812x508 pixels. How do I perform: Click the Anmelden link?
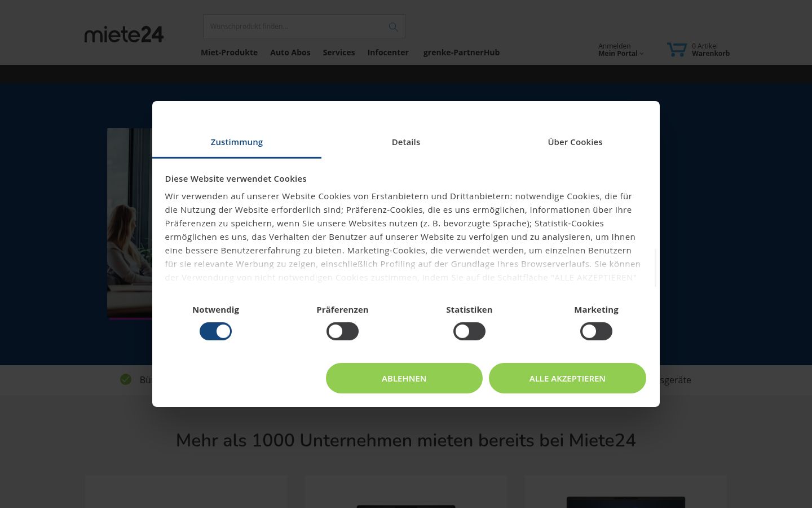point(614,46)
